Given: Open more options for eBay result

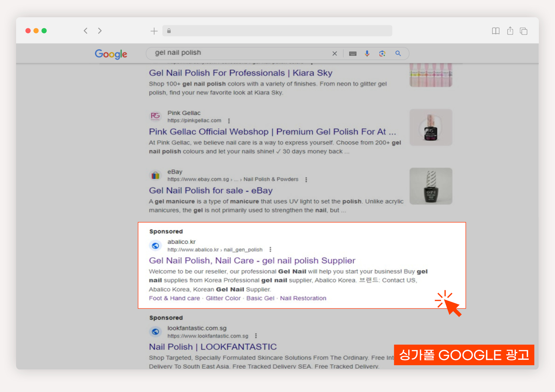Looking at the screenshot, I should point(306,179).
